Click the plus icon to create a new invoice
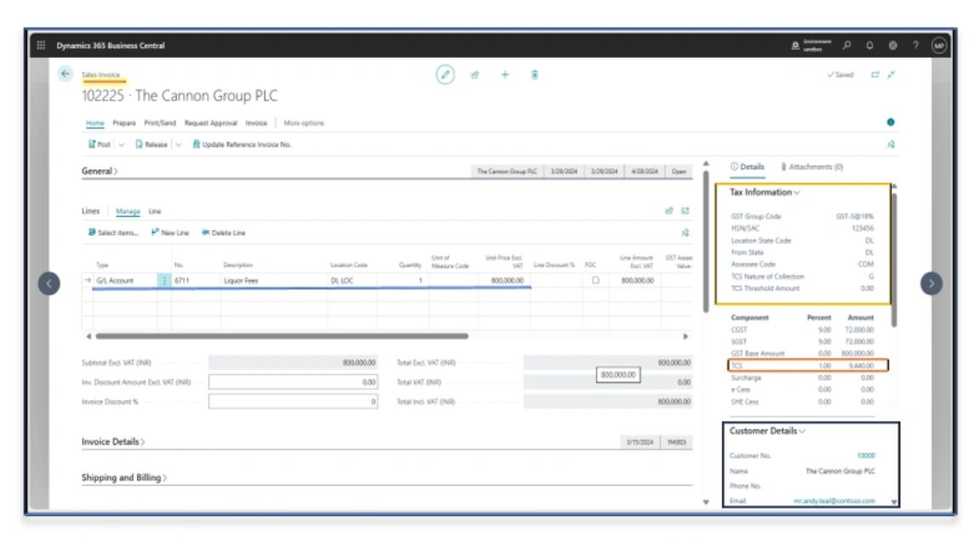The width and height of the screenshot is (980, 551). pos(504,74)
